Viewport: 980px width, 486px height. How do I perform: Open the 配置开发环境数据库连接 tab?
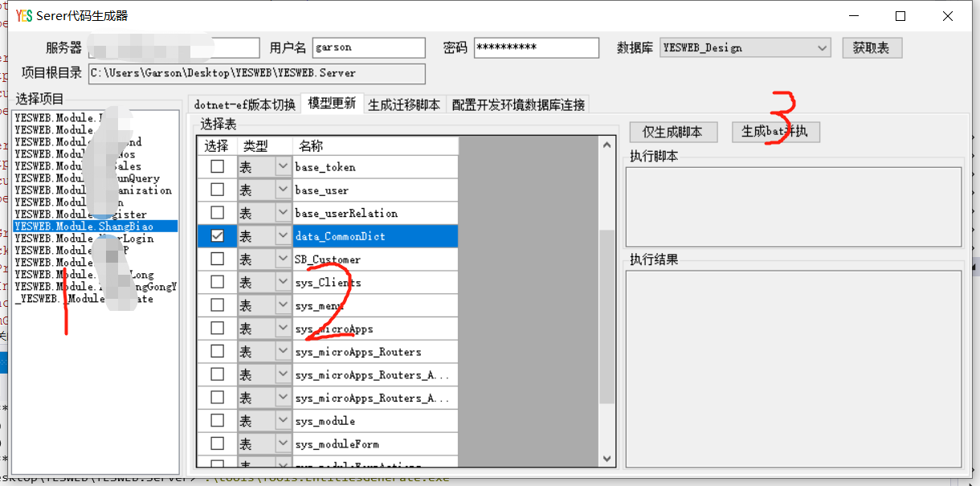pyautogui.click(x=518, y=104)
